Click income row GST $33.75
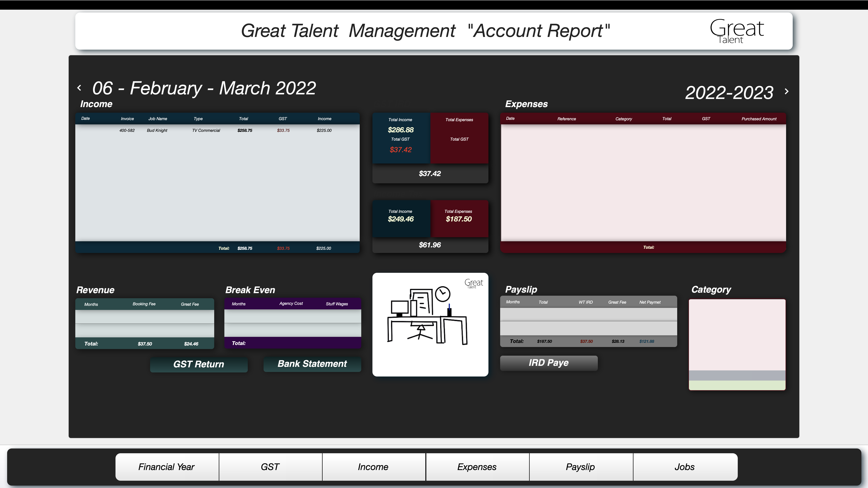The width and height of the screenshot is (868, 488). pyautogui.click(x=283, y=131)
